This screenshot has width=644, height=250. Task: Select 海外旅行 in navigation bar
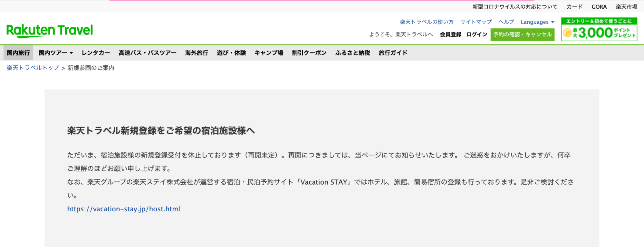(197, 53)
